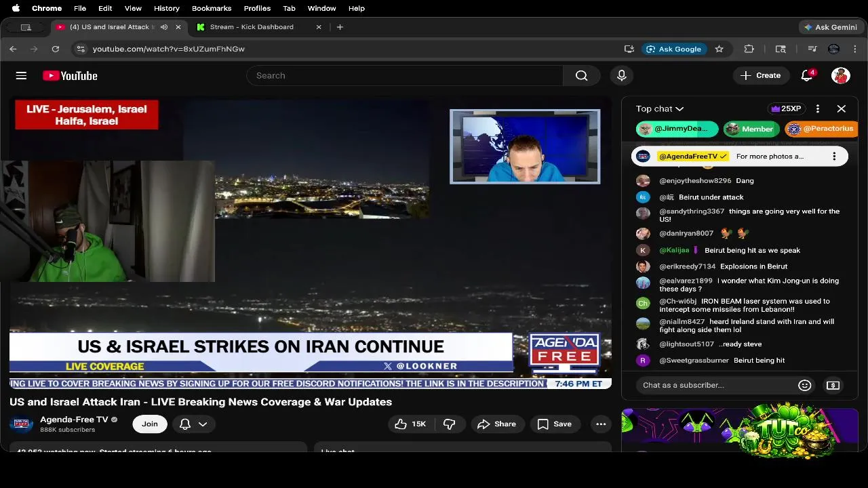Open pinned message options menu
868x488 pixels.
[x=834, y=157]
